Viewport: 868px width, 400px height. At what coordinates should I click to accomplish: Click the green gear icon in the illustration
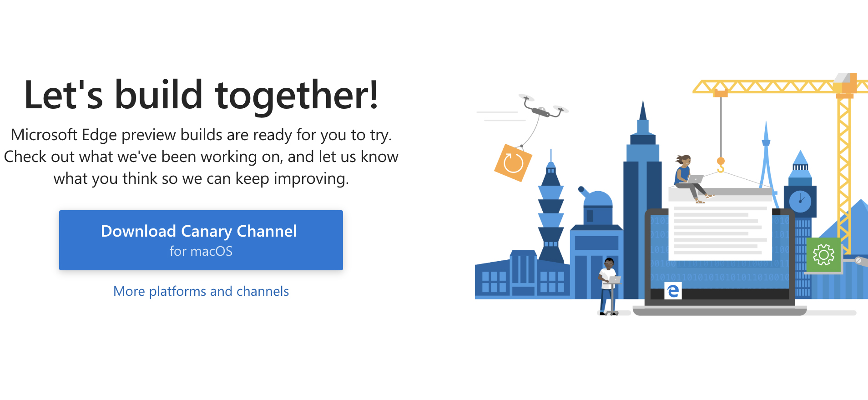(823, 254)
